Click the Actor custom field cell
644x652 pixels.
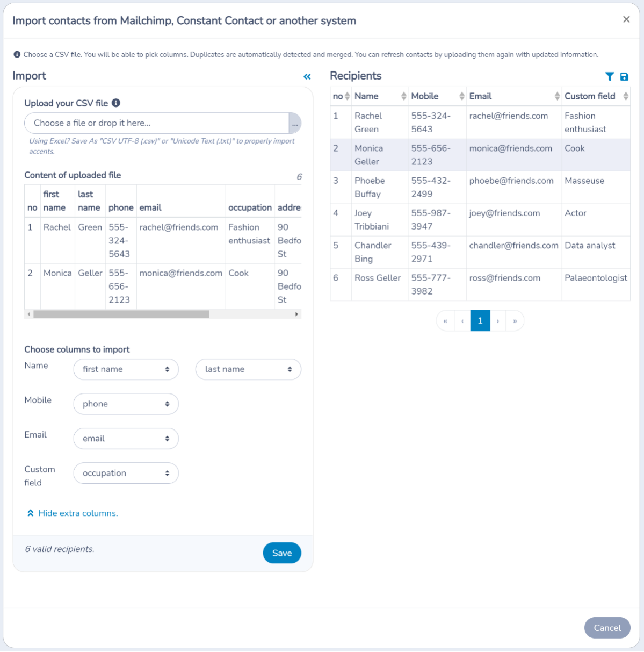[x=596, y=220]
